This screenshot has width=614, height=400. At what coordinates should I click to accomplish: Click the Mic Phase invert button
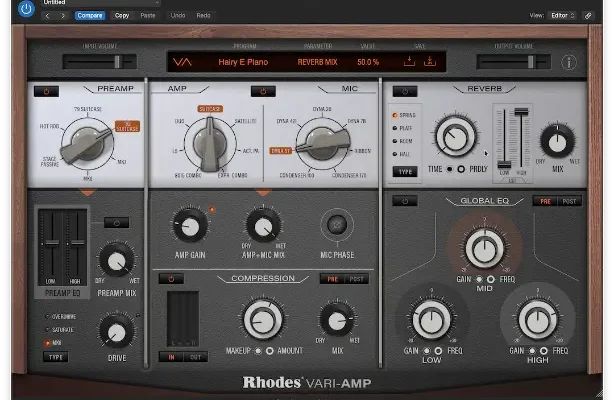(x=339, y=224)
